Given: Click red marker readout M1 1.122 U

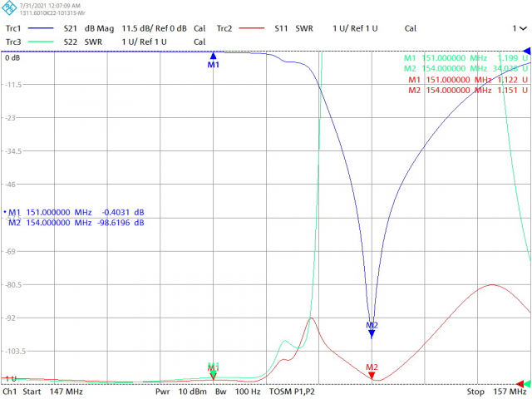Looking at the screenshot, I should 468,80.
